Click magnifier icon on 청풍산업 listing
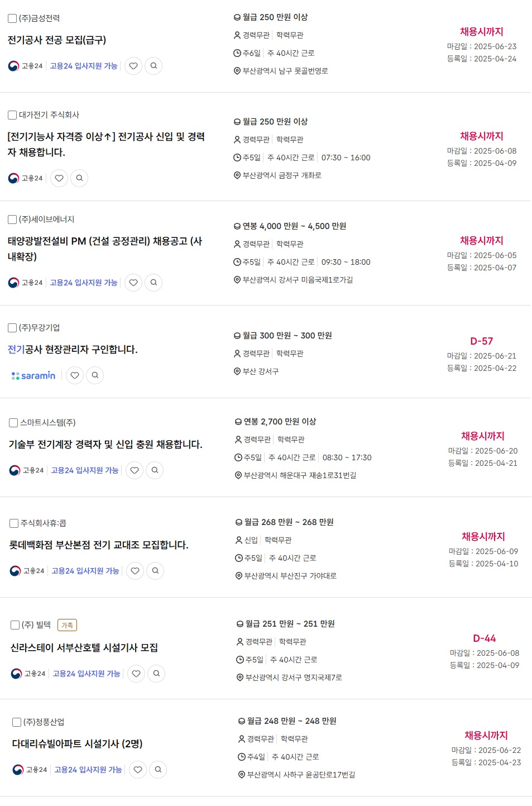Viewport: 532px width, 806px height. 158,770
